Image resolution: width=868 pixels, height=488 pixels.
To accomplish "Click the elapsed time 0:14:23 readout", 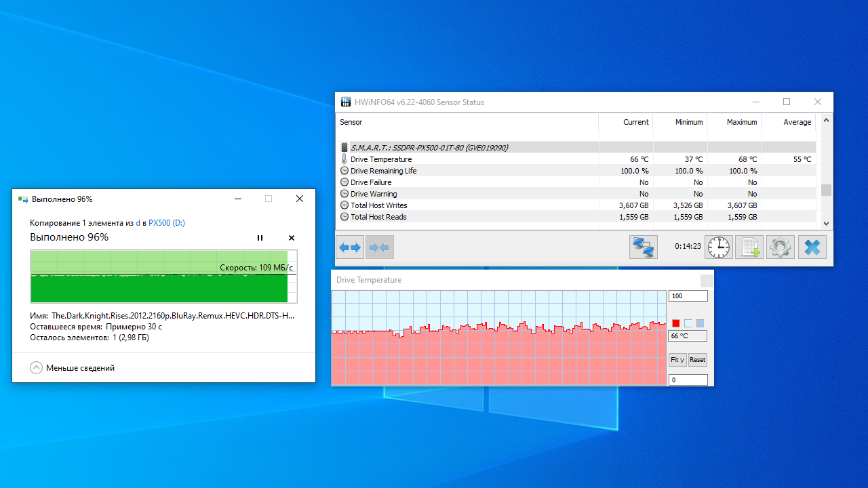I will [688, 247].
